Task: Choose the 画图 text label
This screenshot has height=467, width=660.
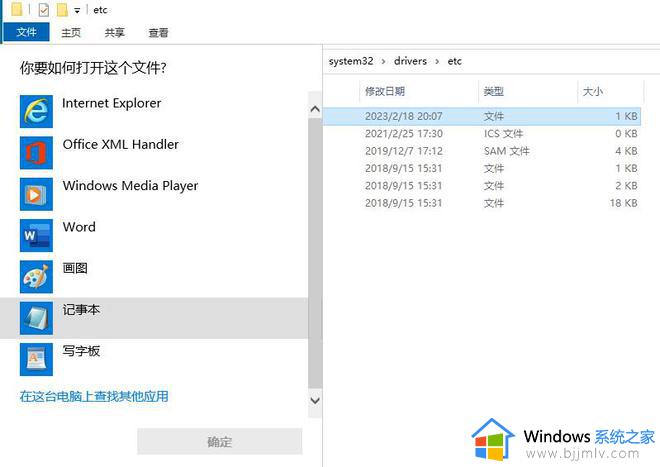Action: pyautogui.click(x=75, y=268)
